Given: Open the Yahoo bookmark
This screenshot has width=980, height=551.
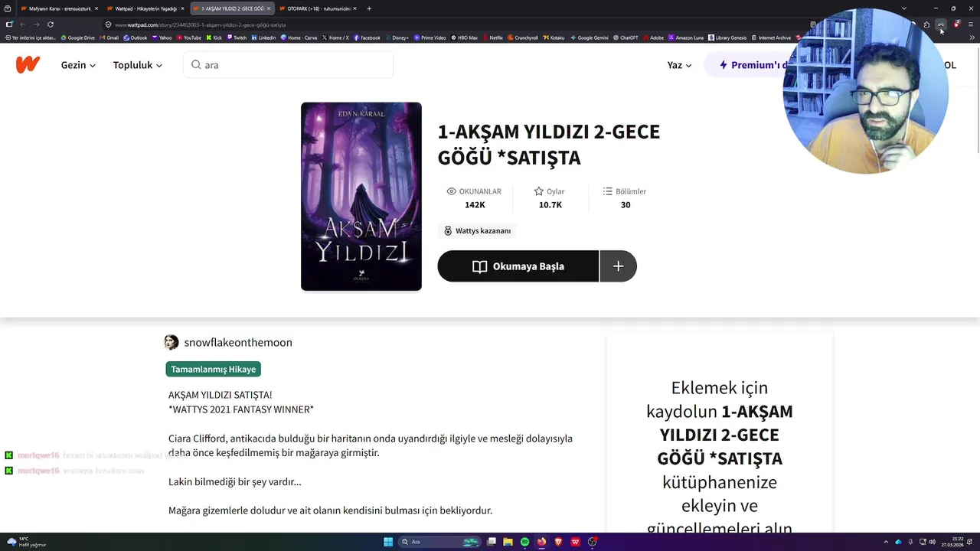Looking at the screenshot, I should click(162, 37).
